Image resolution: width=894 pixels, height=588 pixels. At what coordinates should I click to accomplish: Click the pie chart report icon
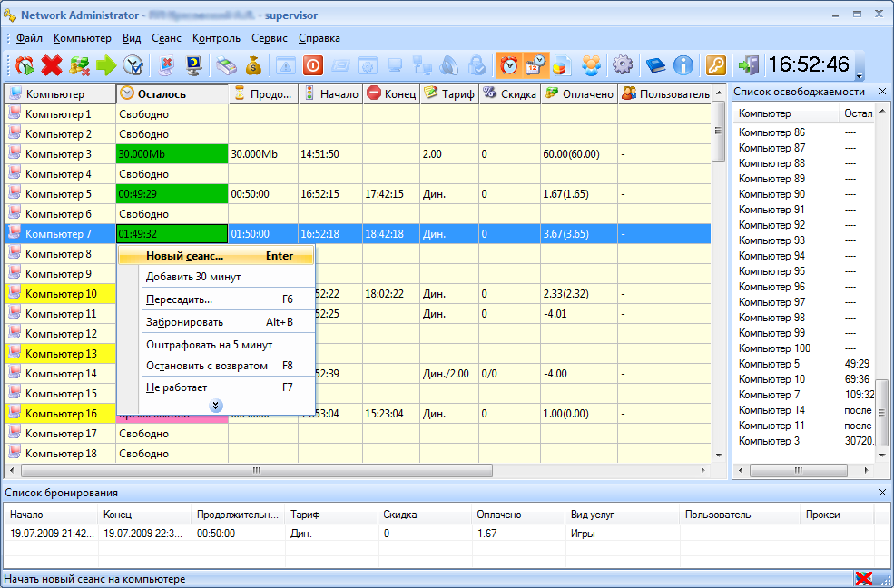(564, 65)
